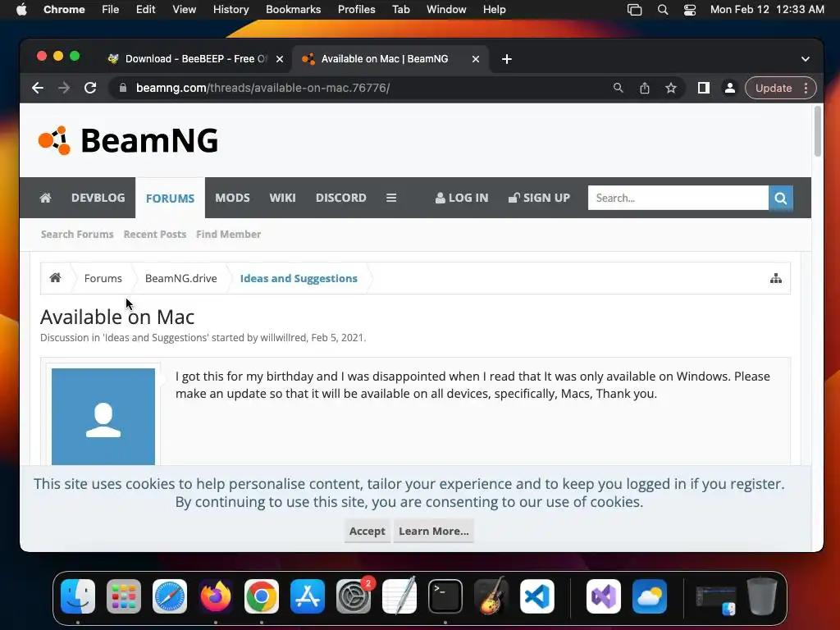Click the address bar lock icon
840x630 pixels.
point(123,88)
